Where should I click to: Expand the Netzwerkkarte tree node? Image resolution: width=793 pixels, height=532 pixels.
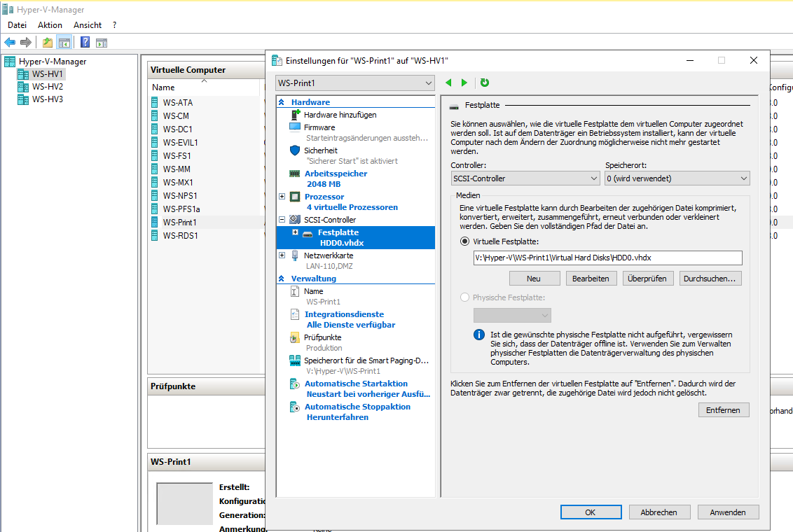click(x=282, y=255)
